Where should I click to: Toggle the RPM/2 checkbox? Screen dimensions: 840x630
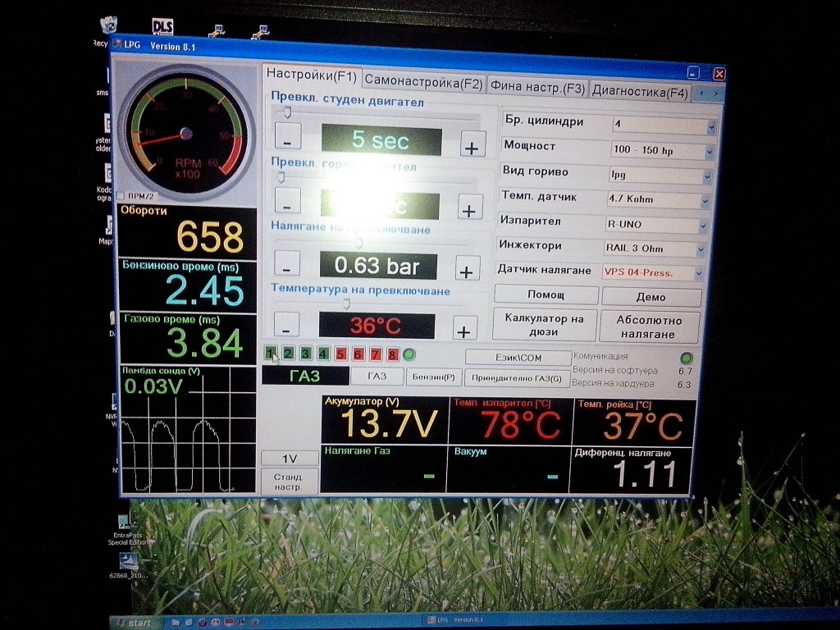(x=121, y=196)
